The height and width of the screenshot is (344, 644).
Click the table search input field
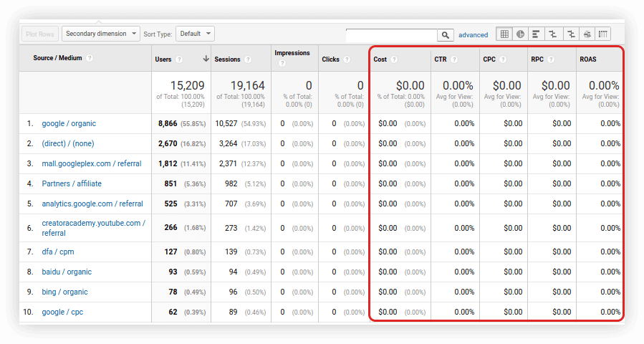[x=391, y=34]
